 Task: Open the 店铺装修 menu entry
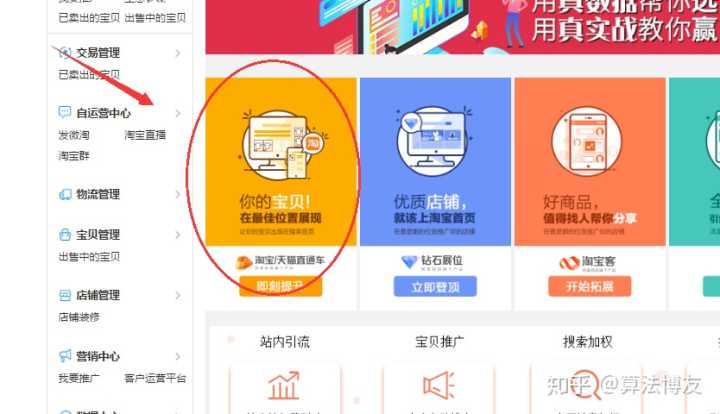pos(79,317)
